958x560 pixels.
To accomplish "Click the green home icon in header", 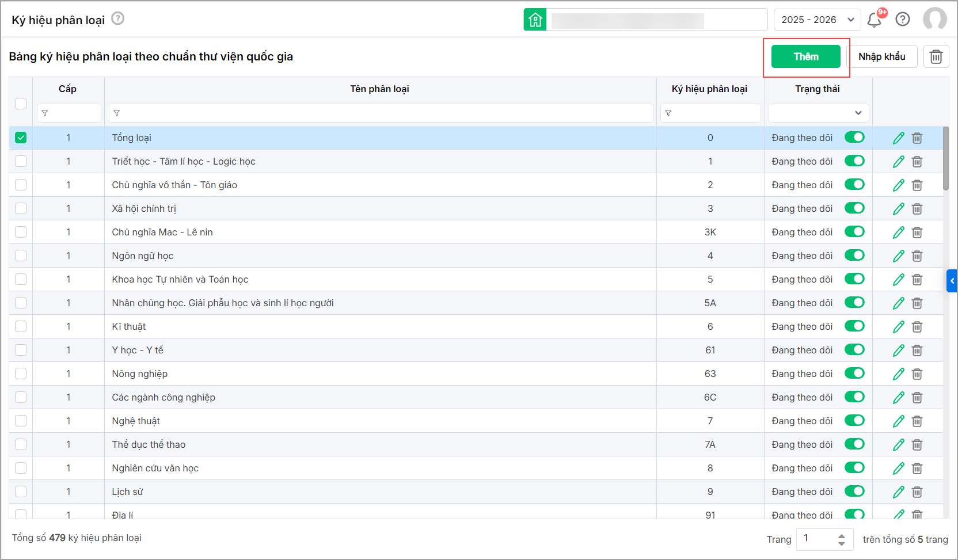I will point(535,20).
